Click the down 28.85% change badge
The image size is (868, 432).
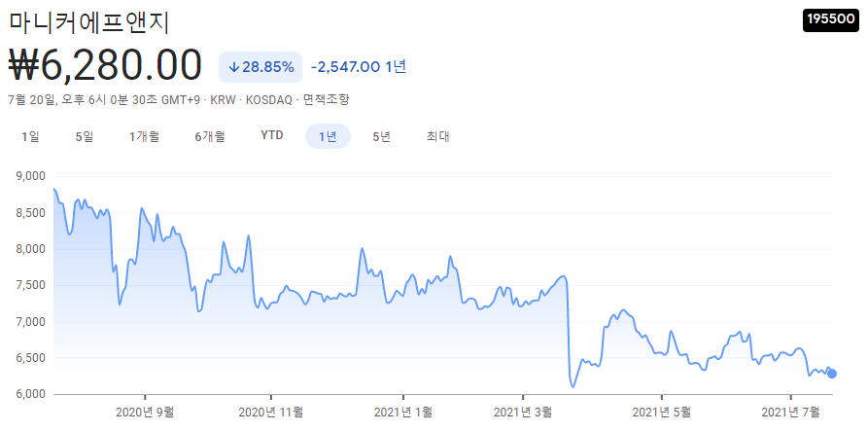260,67
